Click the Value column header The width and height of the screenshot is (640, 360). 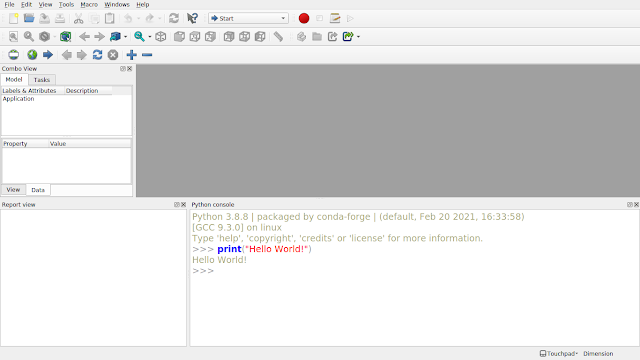(x=90, y=144)
